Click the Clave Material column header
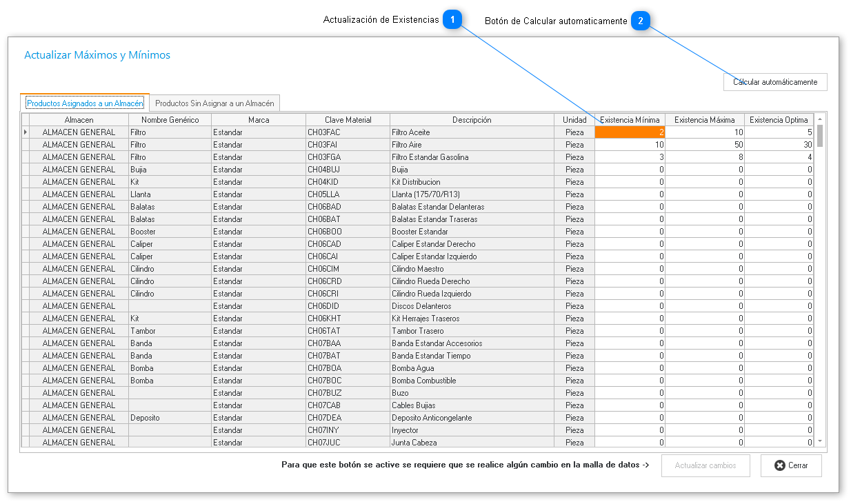Image resolution: width=851 pixels, height=504 pixels. (348, 120)
